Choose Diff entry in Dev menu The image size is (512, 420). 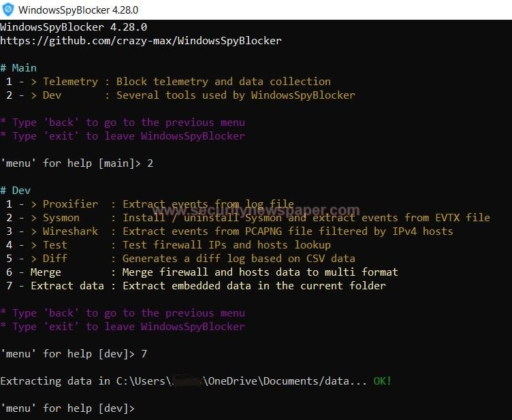(55, 259)
